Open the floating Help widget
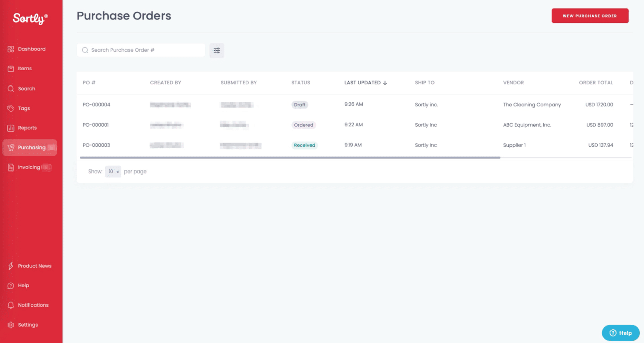The image size is (644, 343). click(620, 332)
